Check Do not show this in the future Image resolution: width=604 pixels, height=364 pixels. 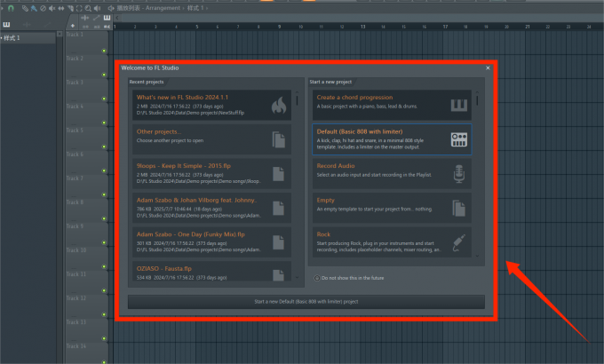[x=316, y=278]
